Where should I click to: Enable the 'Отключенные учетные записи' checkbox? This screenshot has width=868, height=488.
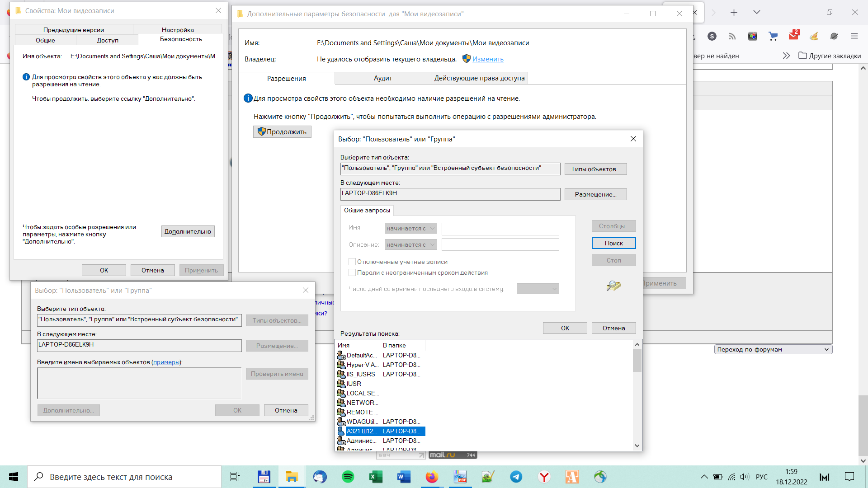click(x=352, y=262)
